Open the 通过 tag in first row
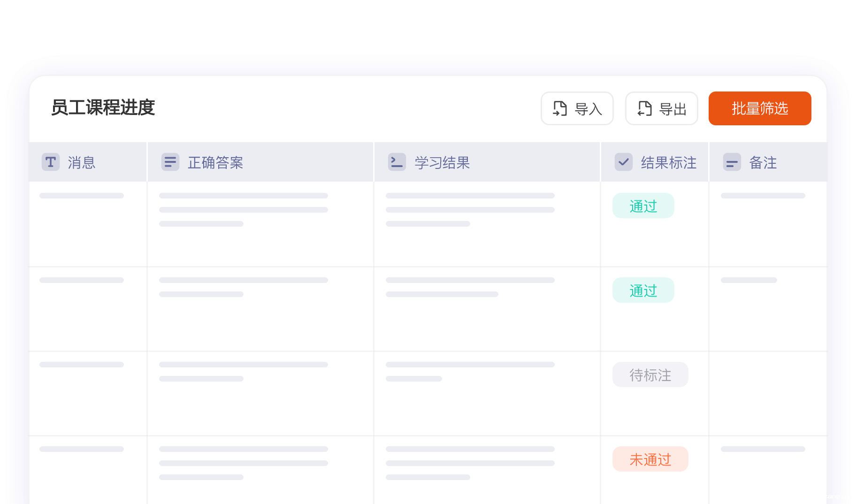Image resolution: width=856 pixels, height=504 pixels. tap(643, 206)
